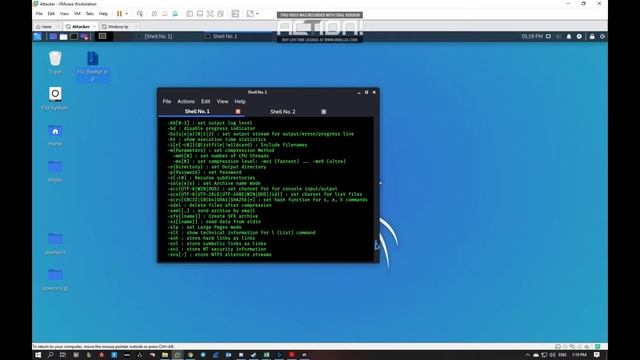The image size is (640, 360).
Task: Open Kali applications menu icon
Action: tap(37, 36)
